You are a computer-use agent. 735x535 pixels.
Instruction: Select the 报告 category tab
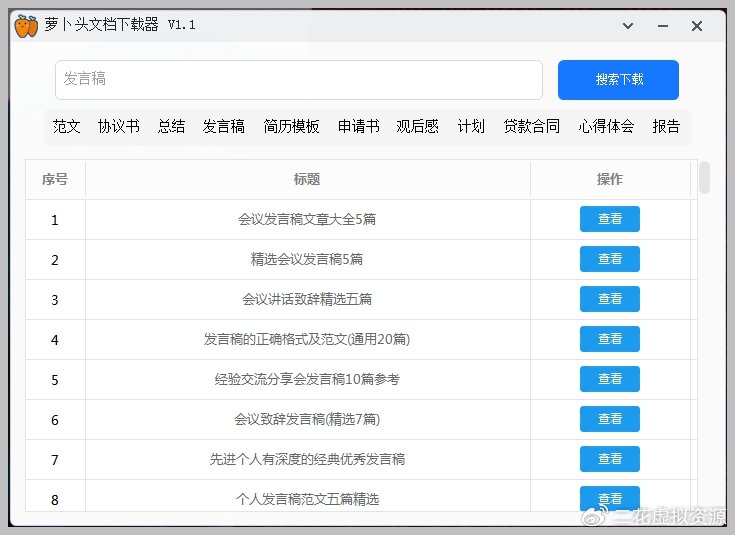(666, 126)
